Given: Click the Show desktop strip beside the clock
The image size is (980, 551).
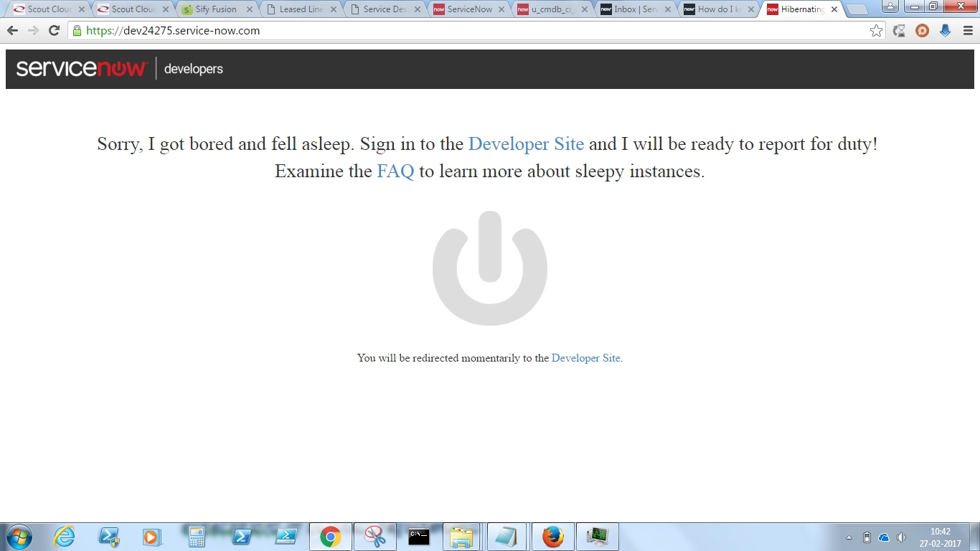Looking at the screenshot, I should coord(975,537).
